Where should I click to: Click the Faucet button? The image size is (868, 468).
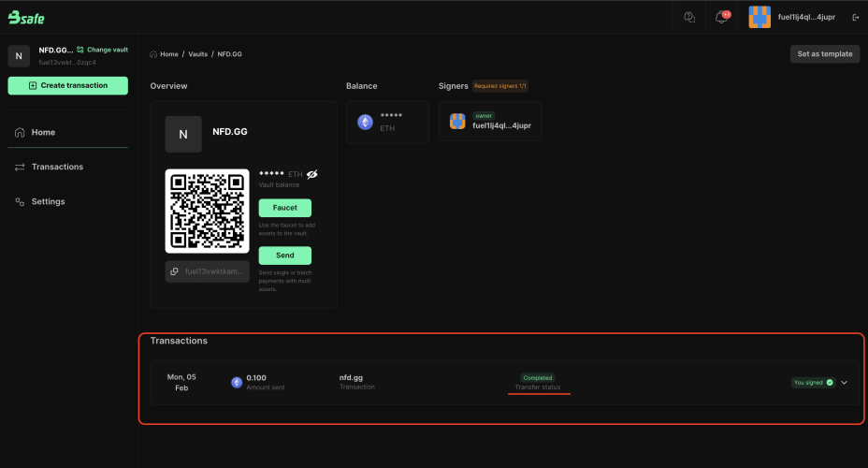point(285,208)
